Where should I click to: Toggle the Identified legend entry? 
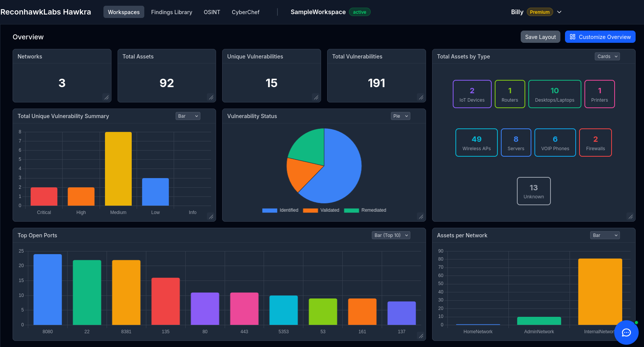tap(280, 210)
